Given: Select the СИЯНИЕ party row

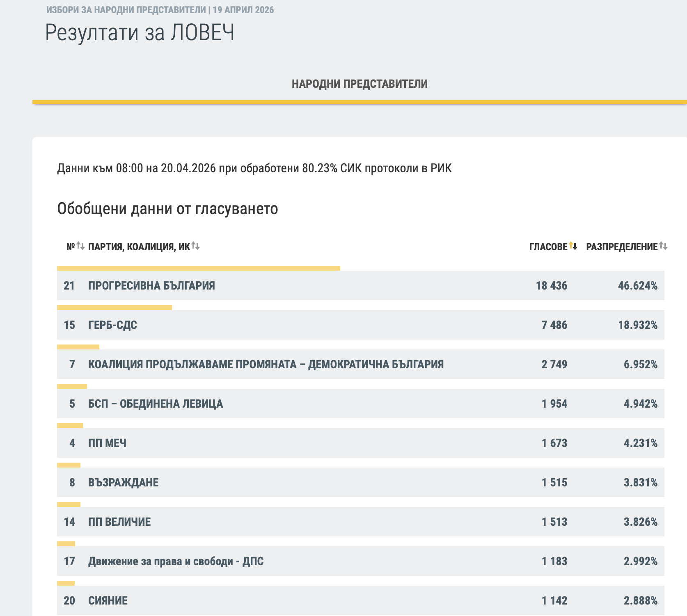Looking at the screenshot, I should click(108, 601).
